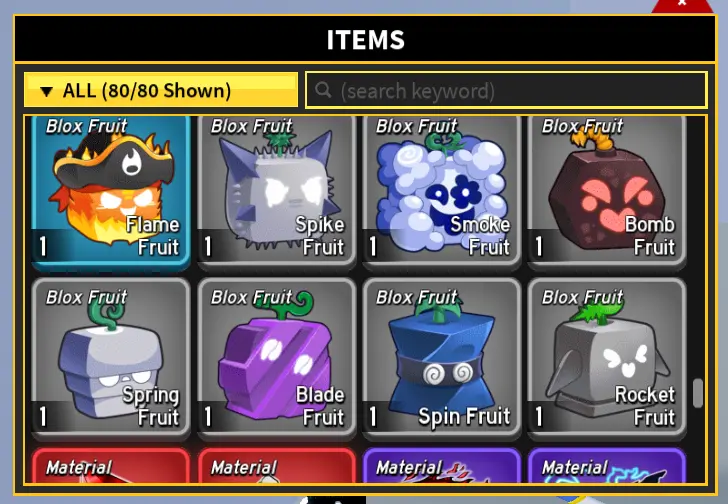Viewport: 728px width, 504px height.
Task: Pick the Rocket Fruit item
Action: pyautogui.click(x=607, y=358)
